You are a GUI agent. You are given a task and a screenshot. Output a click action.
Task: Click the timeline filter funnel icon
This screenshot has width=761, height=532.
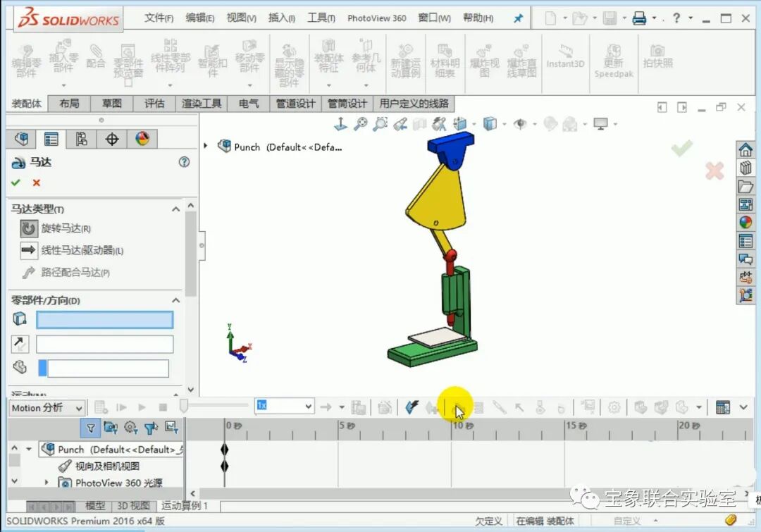90,428
